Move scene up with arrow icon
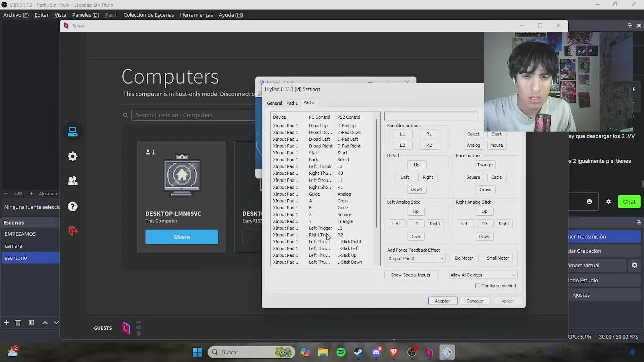This screenshot has width=644, height=362. coord(45,323)
